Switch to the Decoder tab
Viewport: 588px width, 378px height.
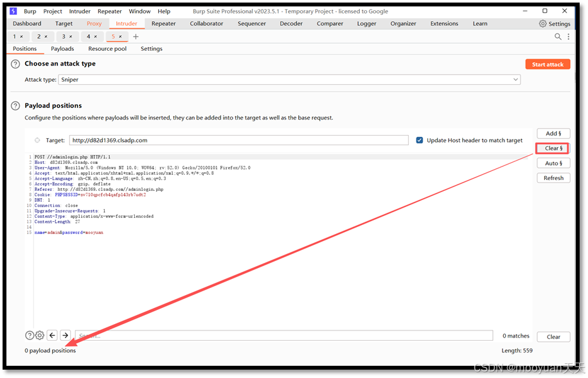(x=291, y=24)
